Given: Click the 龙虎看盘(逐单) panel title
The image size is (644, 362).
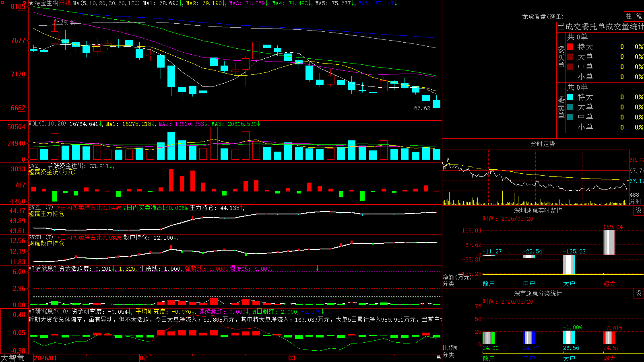Looking at the screenshot, I should pyautogui.click(x=543, y=16).
